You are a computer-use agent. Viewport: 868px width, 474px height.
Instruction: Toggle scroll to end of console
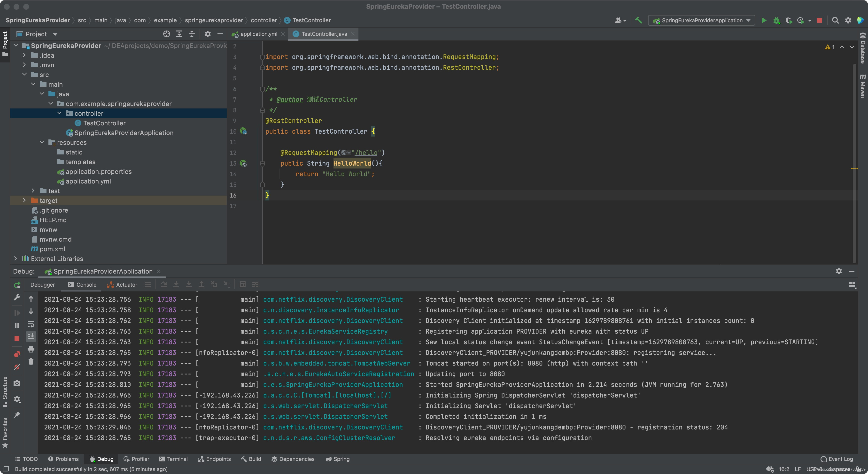tap(31, 336)
